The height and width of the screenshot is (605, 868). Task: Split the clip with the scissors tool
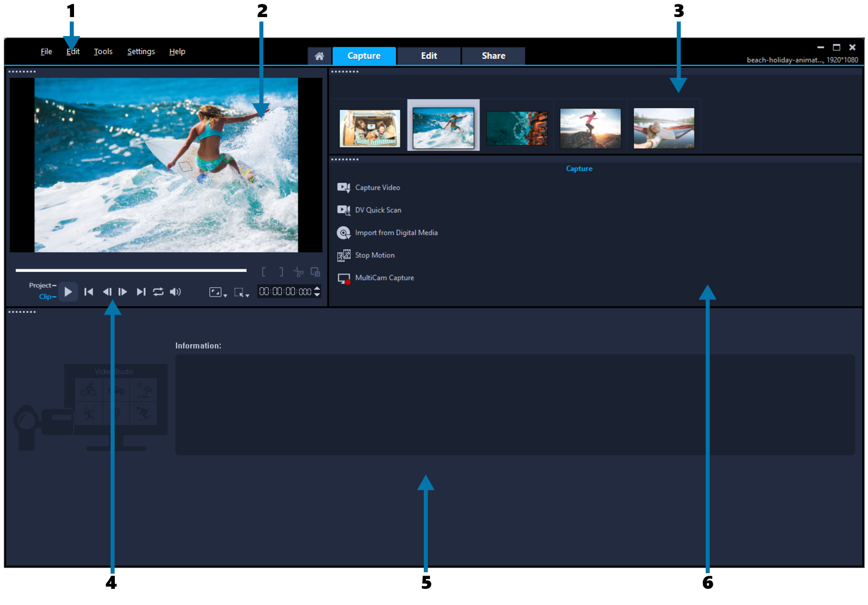click(x=299, y=271)
